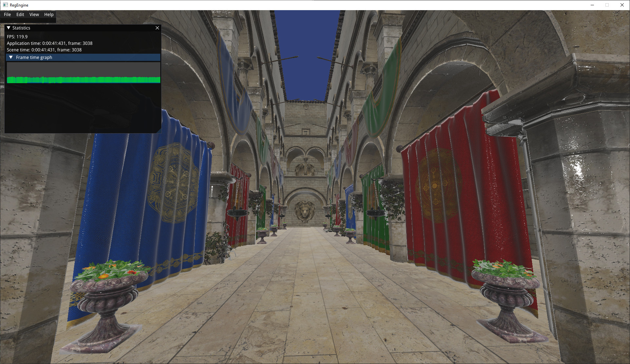Collapse the Frame time graph section
The width and height of the screenshot is (630, 364).
(x=11, y=57)
